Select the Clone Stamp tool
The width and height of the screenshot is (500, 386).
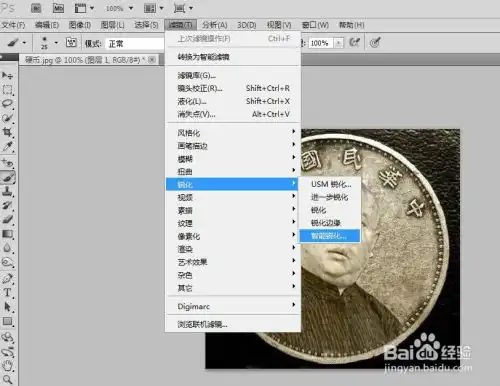[7, 191]
